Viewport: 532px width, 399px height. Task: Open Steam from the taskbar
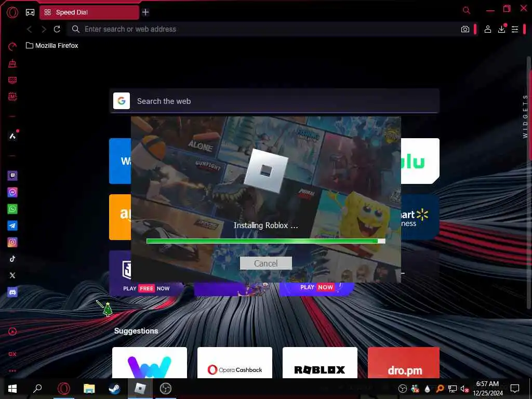click(114, 389)
